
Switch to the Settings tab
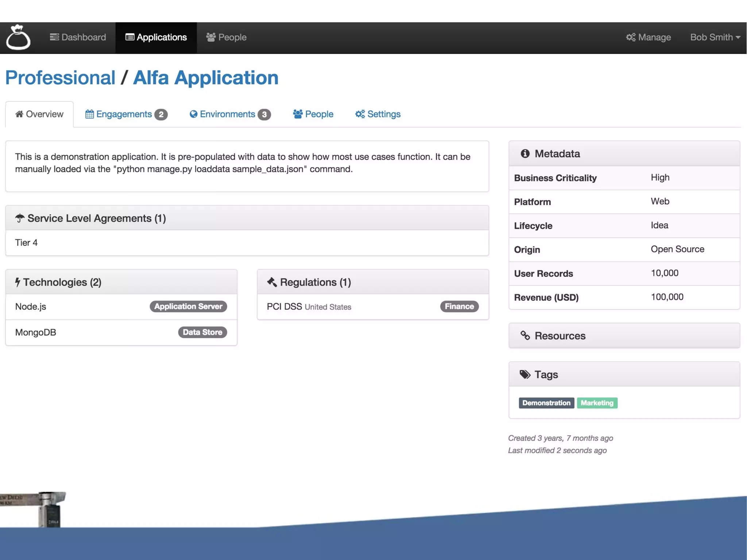point(378,114)
